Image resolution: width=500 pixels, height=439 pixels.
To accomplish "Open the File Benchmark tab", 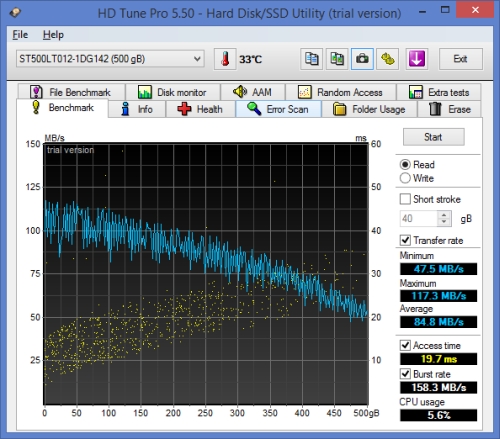I will click(x=71, y=92).
